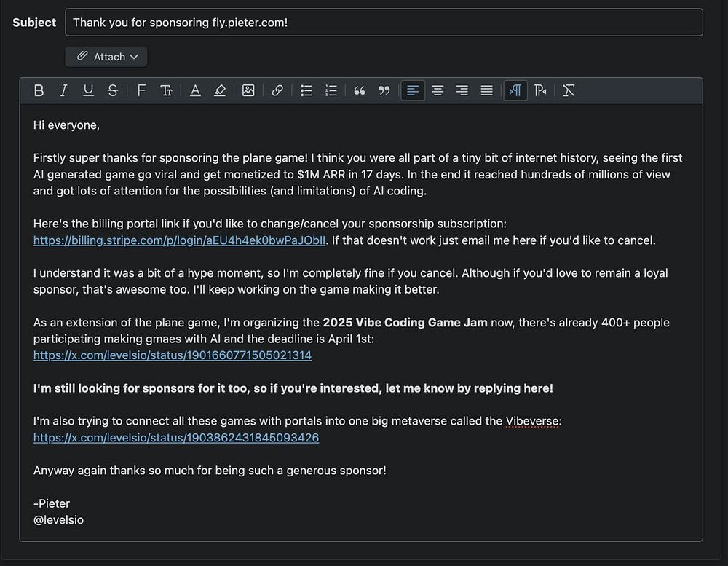Toggle italic formatting

coord(63,90)
